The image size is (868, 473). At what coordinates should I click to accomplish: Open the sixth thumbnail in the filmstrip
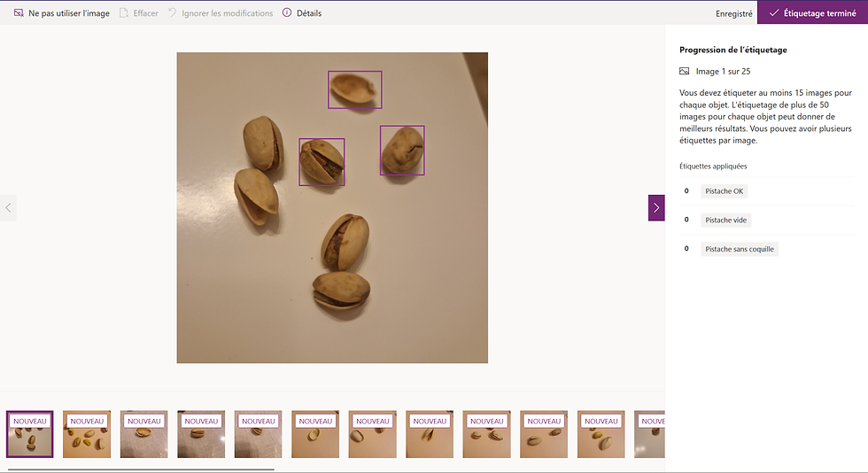(x=315, y=434)
